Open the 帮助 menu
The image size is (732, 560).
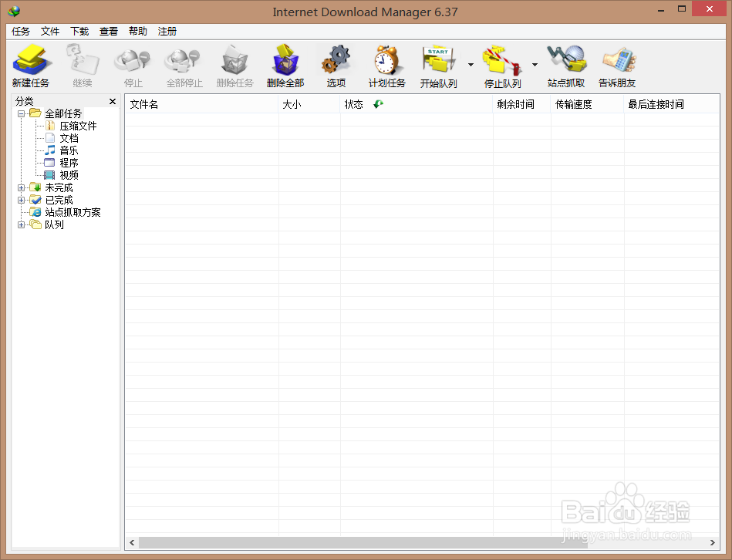click(138, 32)
